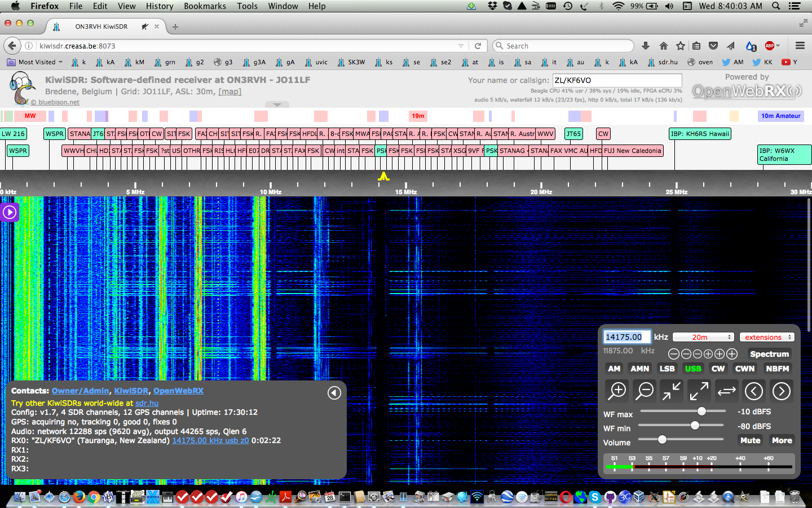
Task: Click the maximum zoom-out diagonal arrows icon
Action: click(x=699, y=391)
